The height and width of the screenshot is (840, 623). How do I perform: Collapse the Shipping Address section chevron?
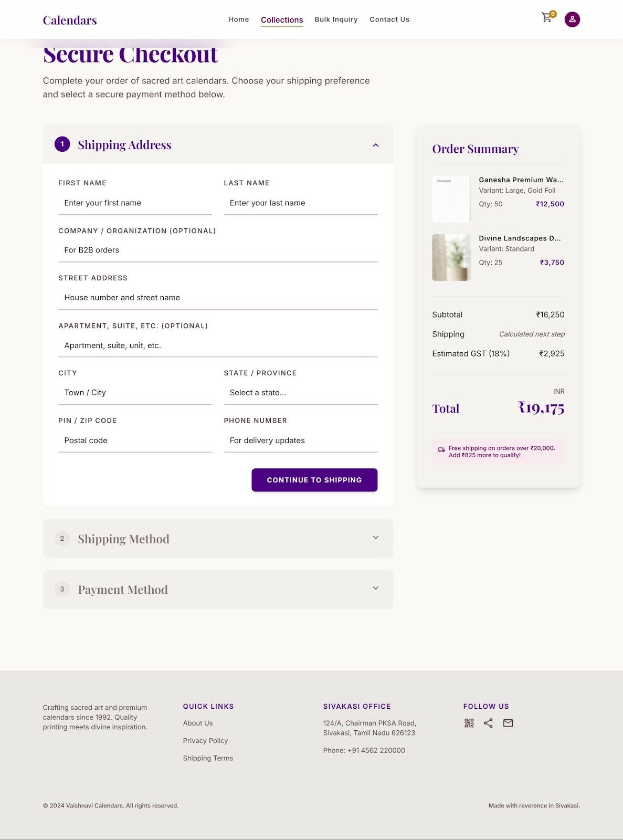pos(376,145)
